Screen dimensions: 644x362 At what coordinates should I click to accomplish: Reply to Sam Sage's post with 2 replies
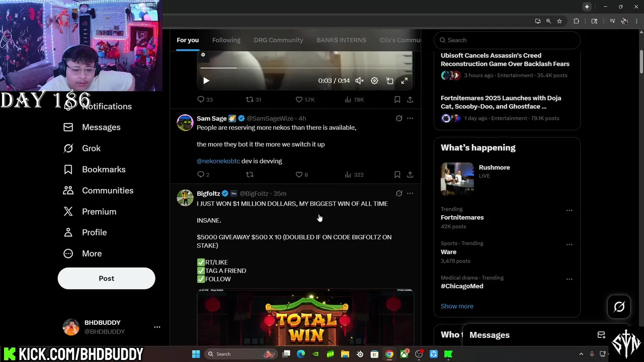click(203, 174)
